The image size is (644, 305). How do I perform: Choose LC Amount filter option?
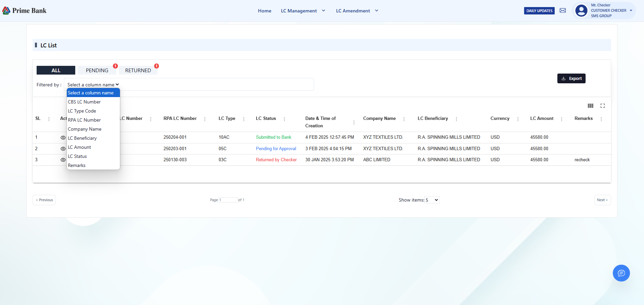[x=93, y=147]
